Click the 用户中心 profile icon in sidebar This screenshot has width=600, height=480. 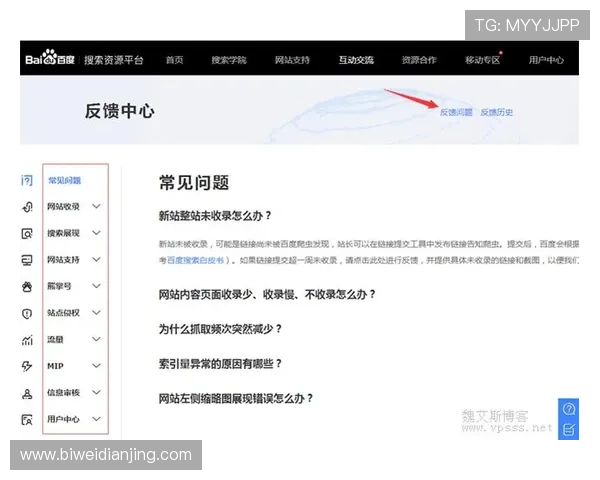coord(27,420)
